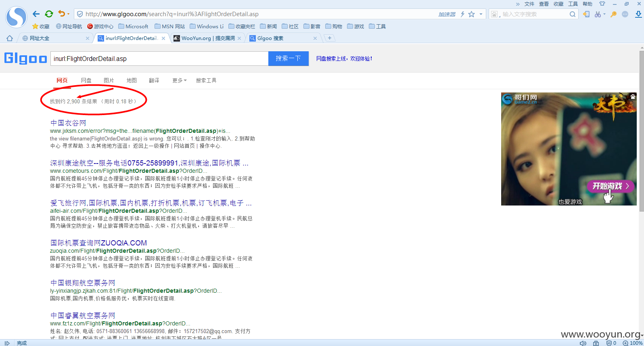This screenshot has height=346, width=644.
Task: Expand the address bar dropdown arrow
Action: point(481,14)
